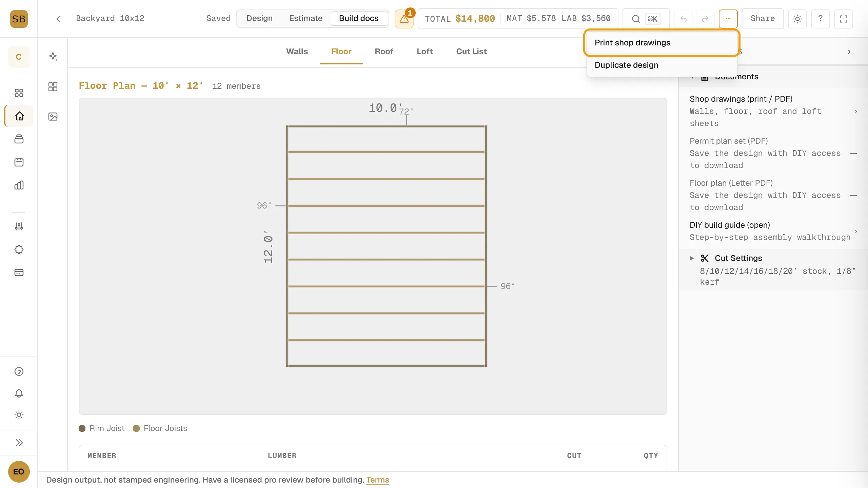Open the credit card billing icon
Screen dimensions: 868x488
point(19,272)
